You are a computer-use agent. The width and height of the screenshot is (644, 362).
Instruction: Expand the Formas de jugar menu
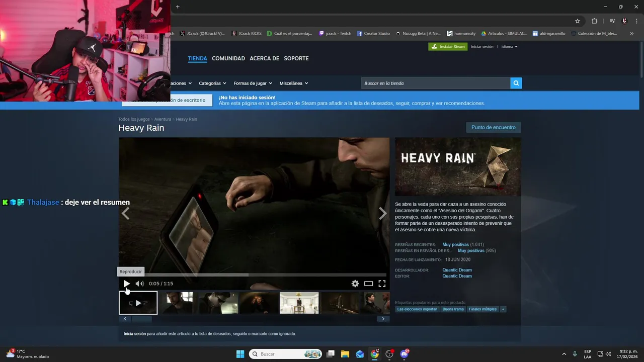point(253,83)
